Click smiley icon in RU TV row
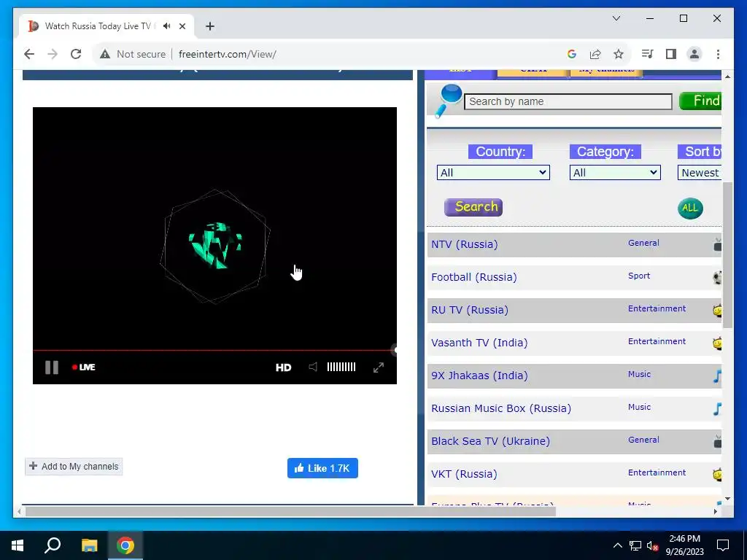 (717, 311)
